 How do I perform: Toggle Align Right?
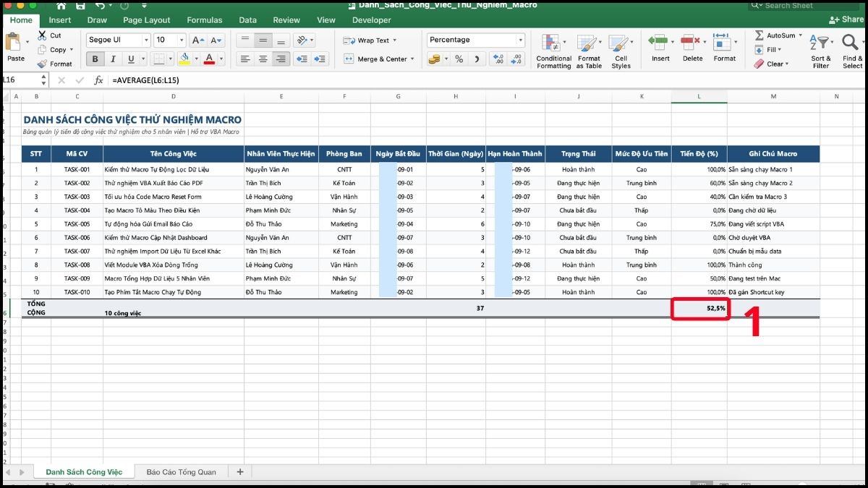click(x=281, y=59)
